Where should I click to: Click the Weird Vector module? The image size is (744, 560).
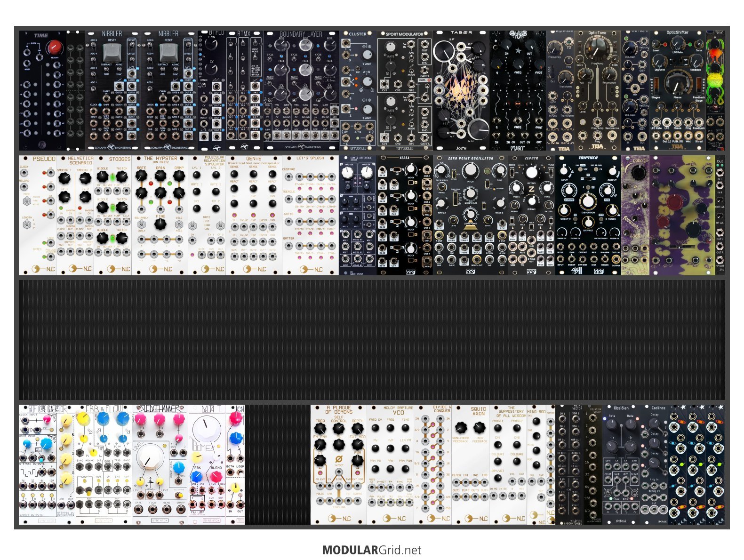click(569, 464)
